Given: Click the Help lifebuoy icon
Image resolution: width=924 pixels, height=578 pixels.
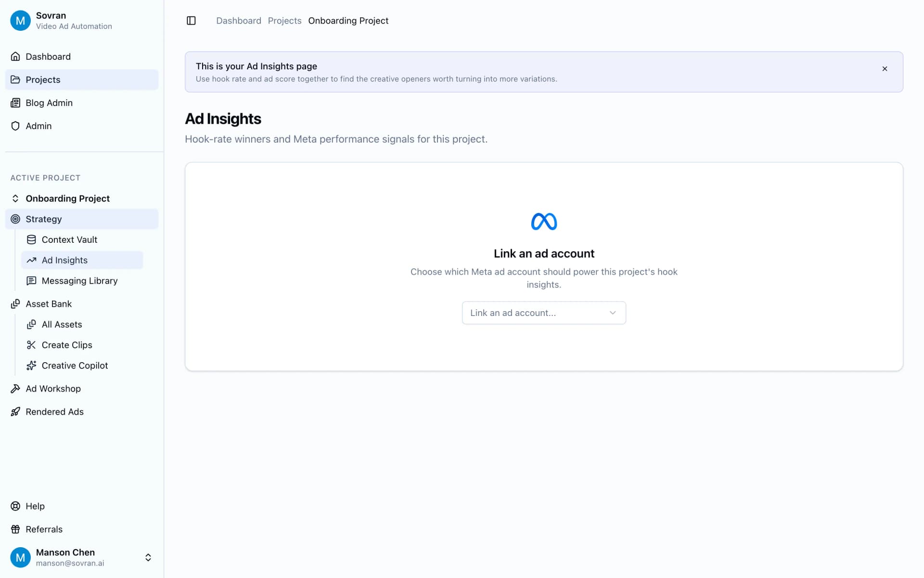Looking at the screenshot, I should 15,506.
